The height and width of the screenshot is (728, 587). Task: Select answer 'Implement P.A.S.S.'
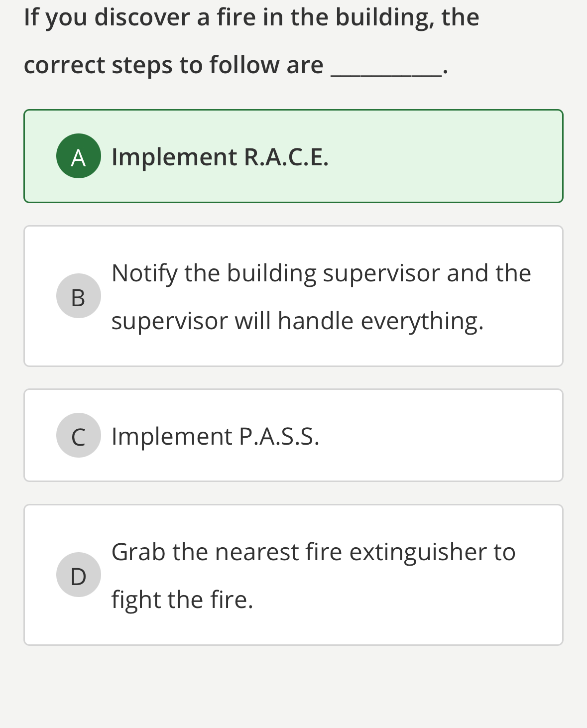294,434
